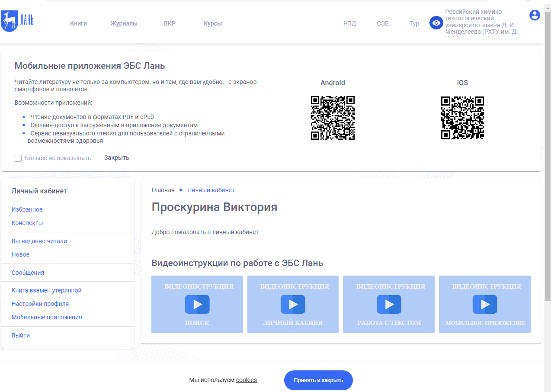551x392 pixels.
Task: Go to the Курсы section
Action: (x=213, y=23)
